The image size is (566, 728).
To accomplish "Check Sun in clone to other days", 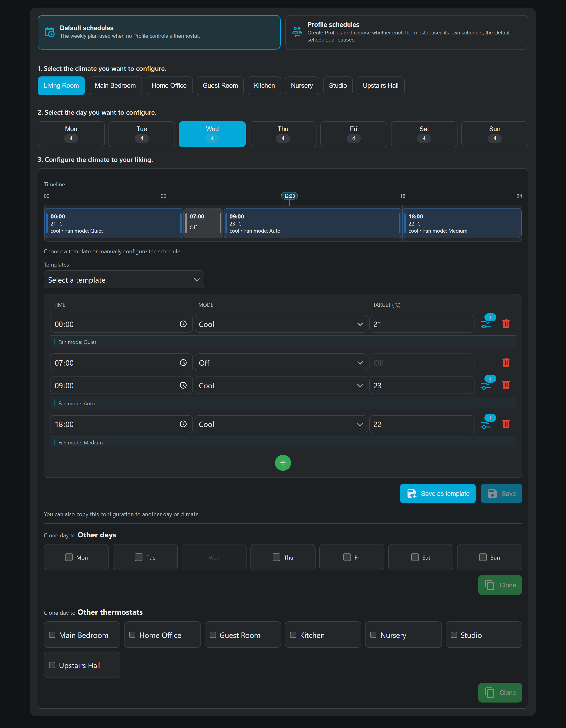I will point(483,557).
